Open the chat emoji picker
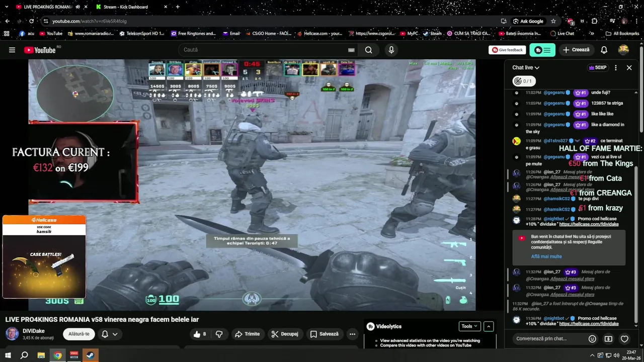The width and height of the screenshot is (644, 362). (x=592, y=339)
